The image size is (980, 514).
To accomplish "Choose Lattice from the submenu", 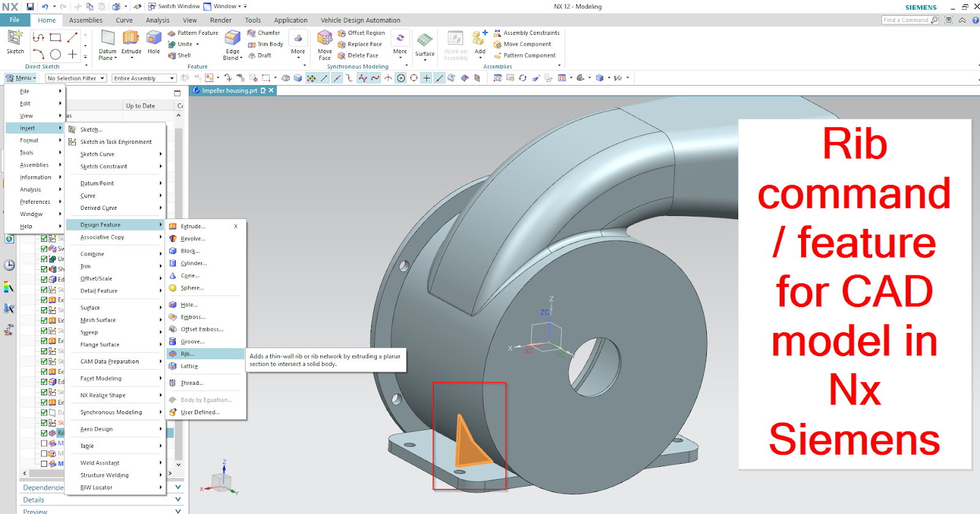I will (206, 366).
